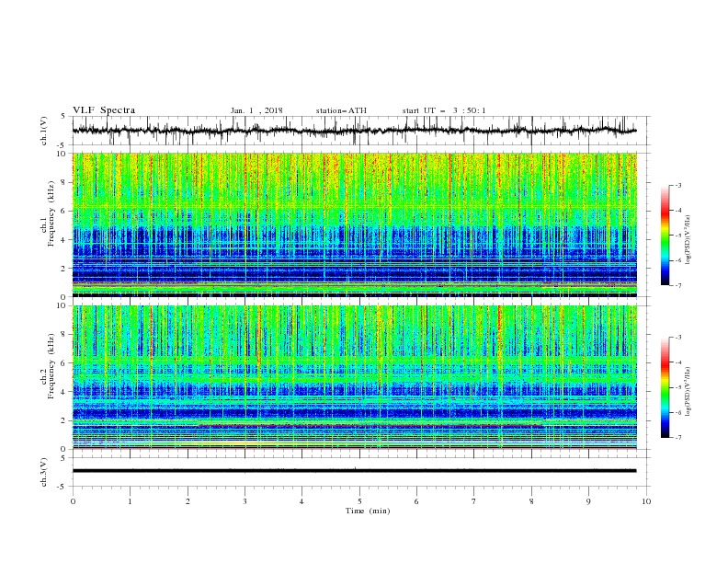Viewport: 728px width, 563px height.
Task: Click time axis tick label '0'
Action: (73, 501)
